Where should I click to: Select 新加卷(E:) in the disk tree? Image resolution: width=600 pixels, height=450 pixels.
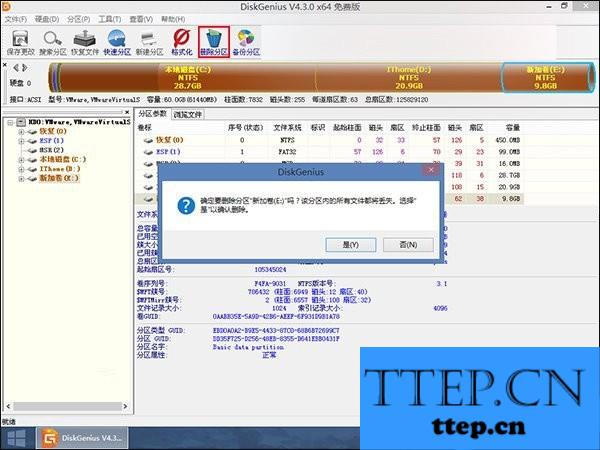click(59, 178)
